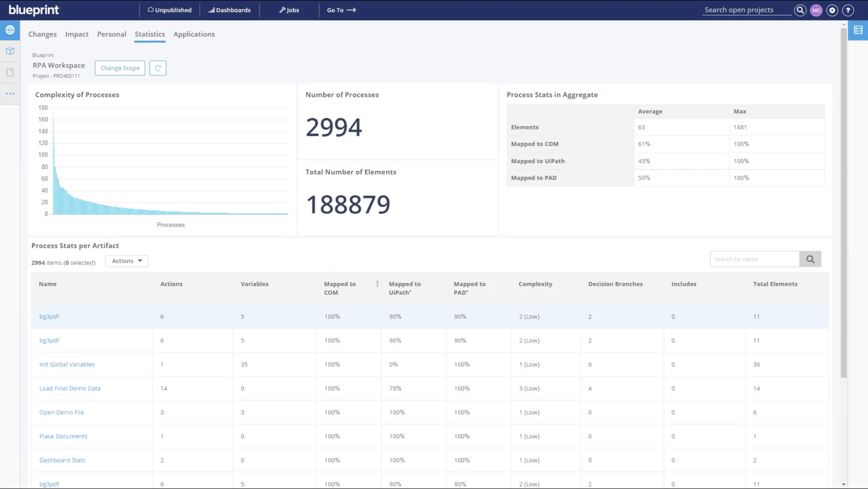Select the globe icon in left sidebar
Viewport: 868px width, 489px height.
(10, 30)
